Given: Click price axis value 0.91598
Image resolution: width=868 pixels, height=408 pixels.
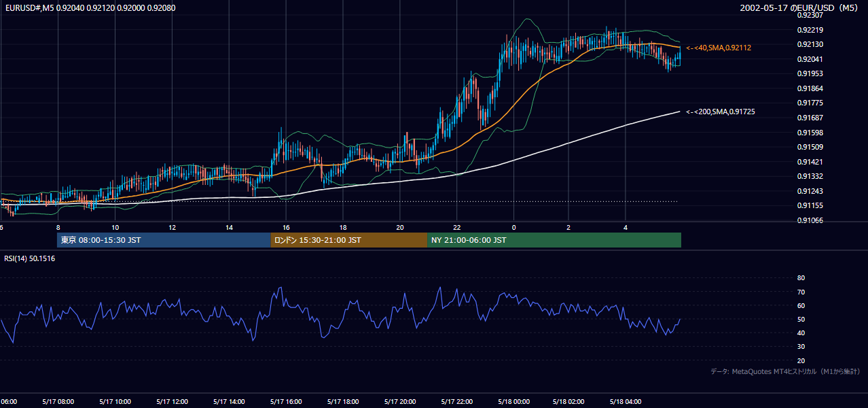Looking at the screenshot, I should pos(810,133).
